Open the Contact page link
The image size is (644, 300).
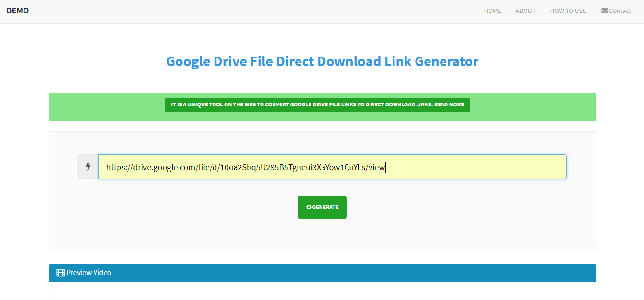coord(616,11)
